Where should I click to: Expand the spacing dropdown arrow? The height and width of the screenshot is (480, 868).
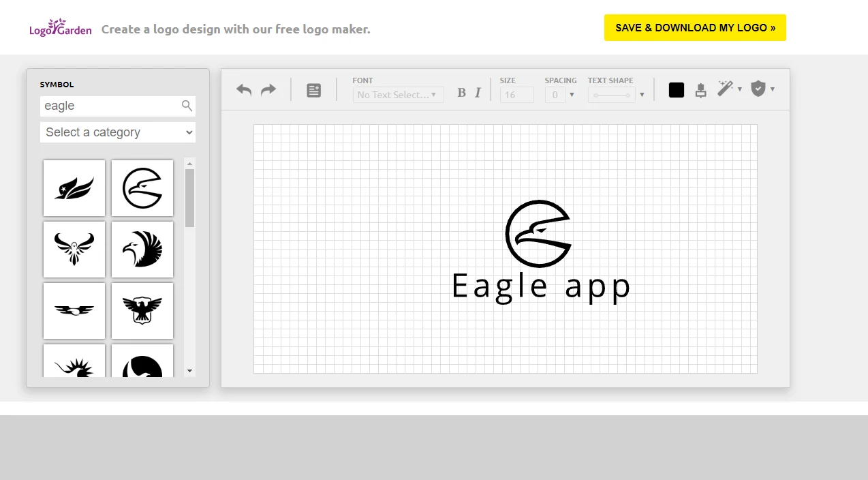click(572, 95)
